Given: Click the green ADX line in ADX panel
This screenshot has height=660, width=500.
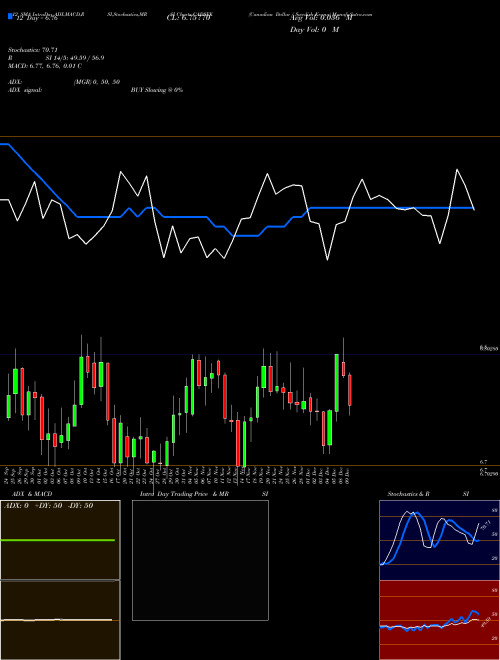Looking at the screenshot, I should pyautogui.click(x=58, y=540).
